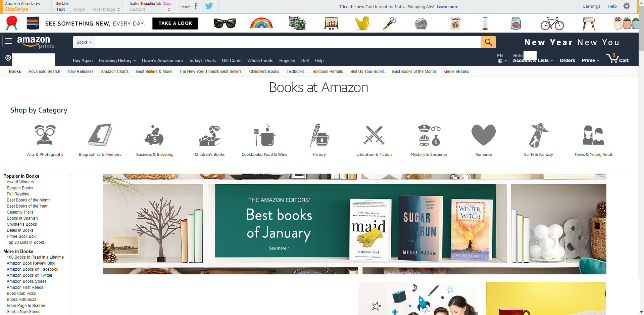Viewport: 644px width, 315px height.
Task: Pick the History quill and ink icon
Action: click(319, 135)
